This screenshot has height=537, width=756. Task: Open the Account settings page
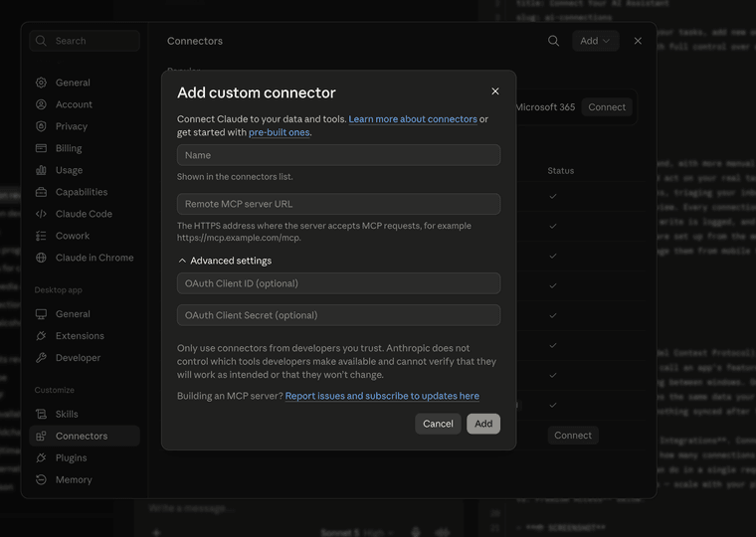pos(85,104)
